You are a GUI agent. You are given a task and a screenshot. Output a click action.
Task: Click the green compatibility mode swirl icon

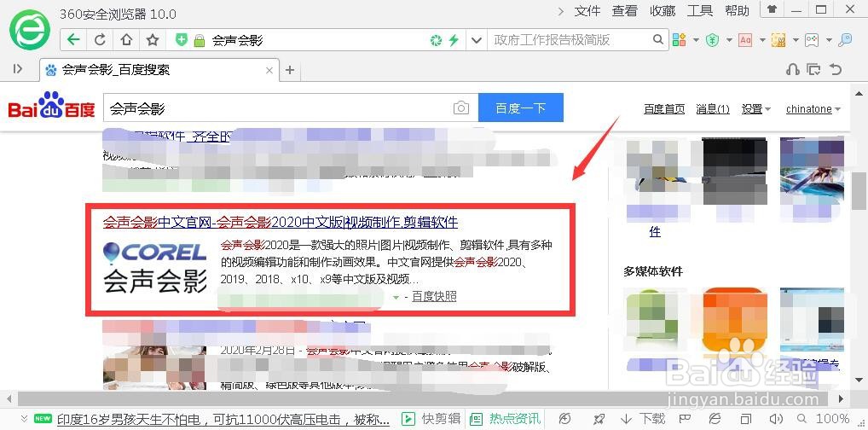pos(437,40)
